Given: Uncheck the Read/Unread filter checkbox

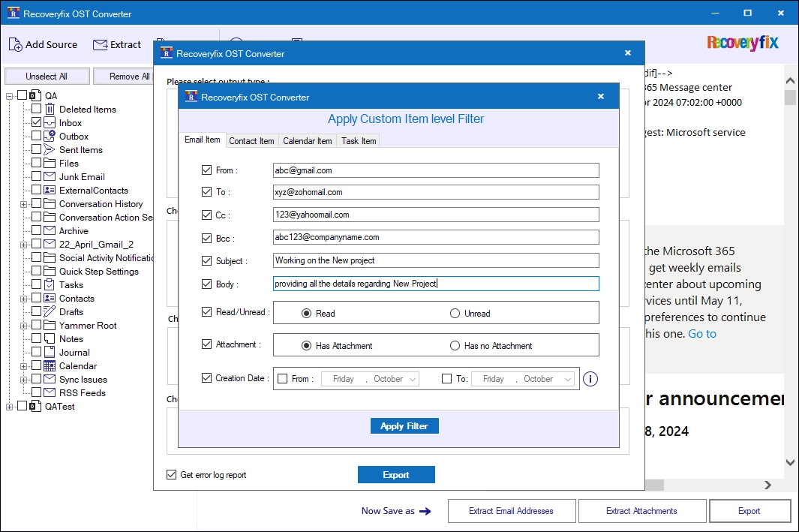Looking at the screenshot, I should click(x=206, y=312).
